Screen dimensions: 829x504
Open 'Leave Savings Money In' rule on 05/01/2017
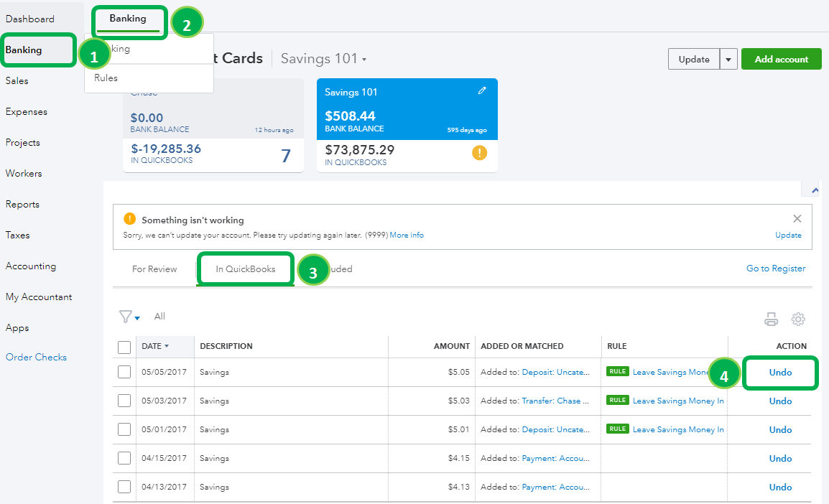678,429
